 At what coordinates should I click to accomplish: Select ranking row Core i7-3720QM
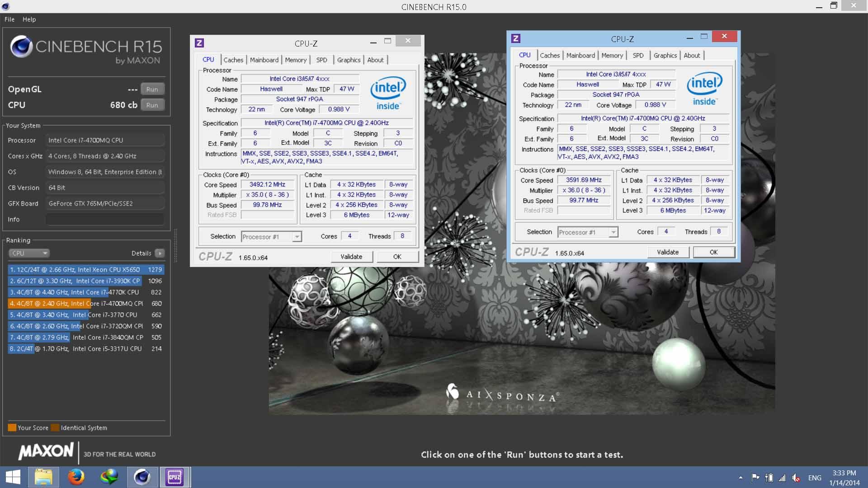[x=86, y=326]
